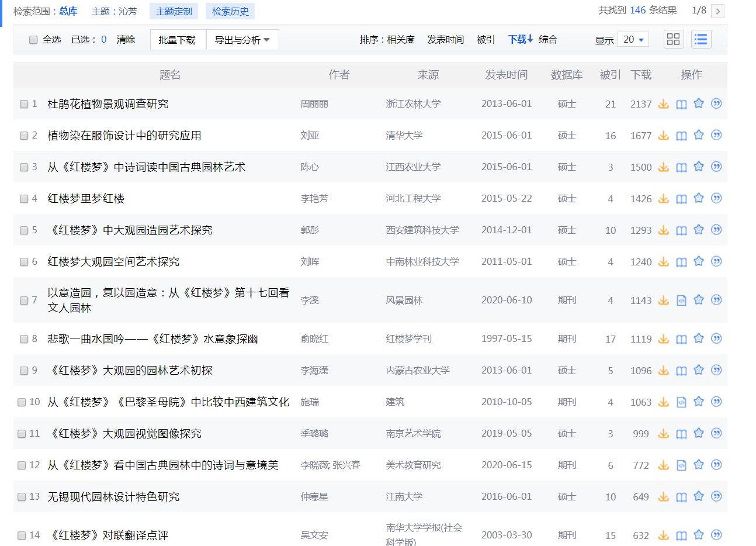
Task: Add 植物染在服饰设计中的研究应用 to favorites
Action: coord(699,135)
